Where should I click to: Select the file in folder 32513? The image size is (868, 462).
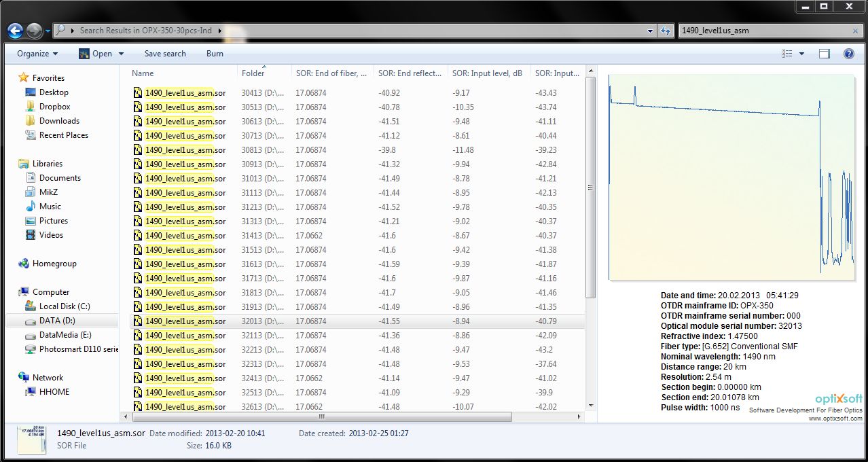point(357,393)
